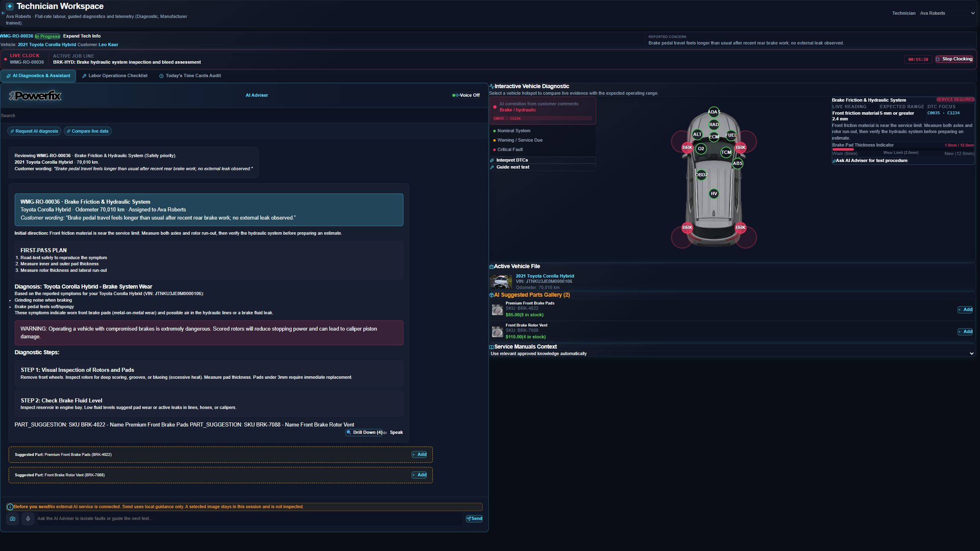Click Guide next test
The image size is (980, 551).
click(542, 167)
